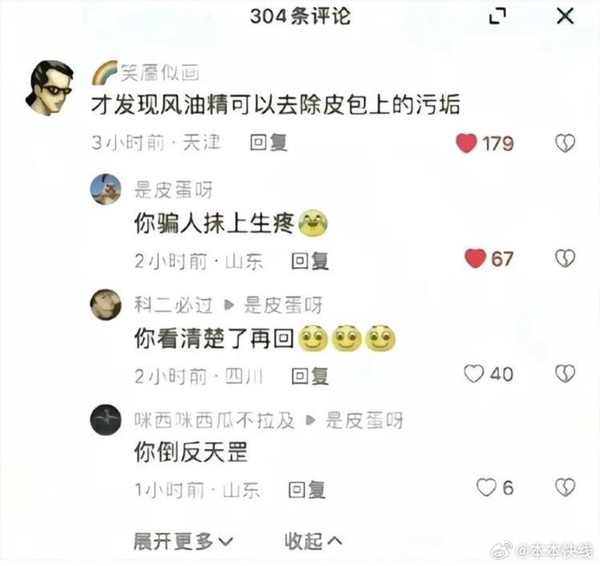This screenshot has width=600, height=566.
Task: Expand more replies with 展开更多
Action: point(183,542)
